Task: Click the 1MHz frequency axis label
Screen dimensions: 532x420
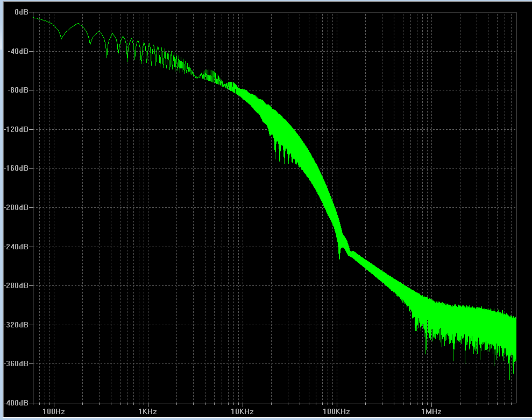Action: (431, 411)
